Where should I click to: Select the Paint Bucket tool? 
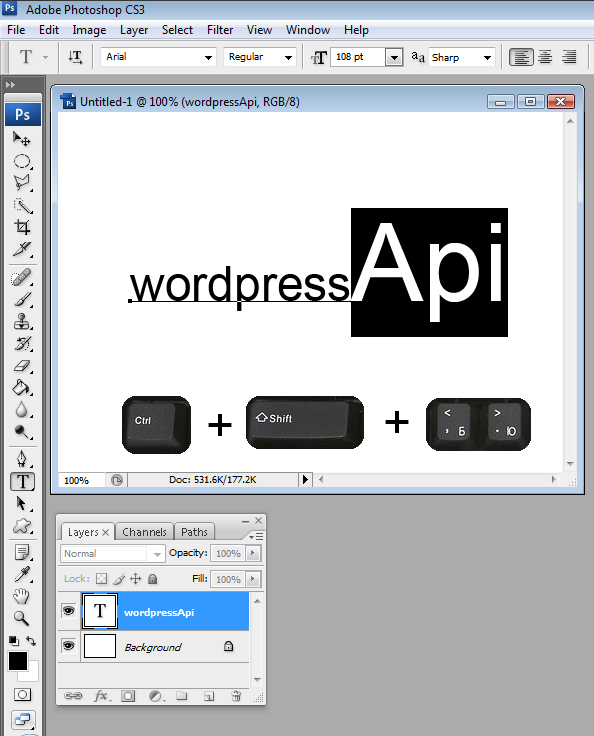tap(22, 388)
